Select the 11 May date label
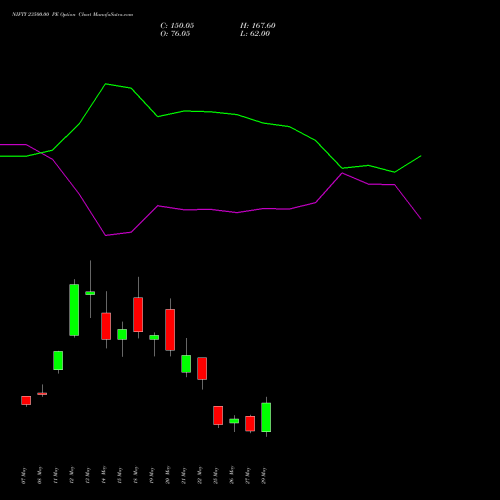This screenshot has height=500, width=500. point(56,476)
